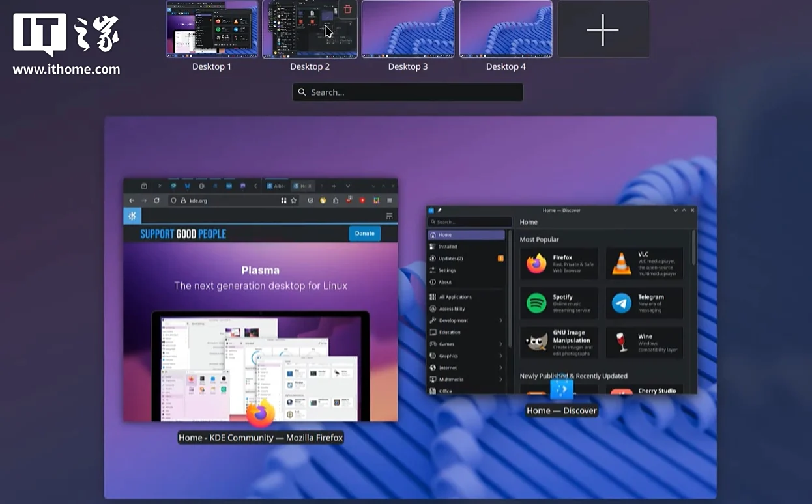Expand the Games category chevron
The height and width of the screenshot is (504, 812).
click(x=500, y=344)
